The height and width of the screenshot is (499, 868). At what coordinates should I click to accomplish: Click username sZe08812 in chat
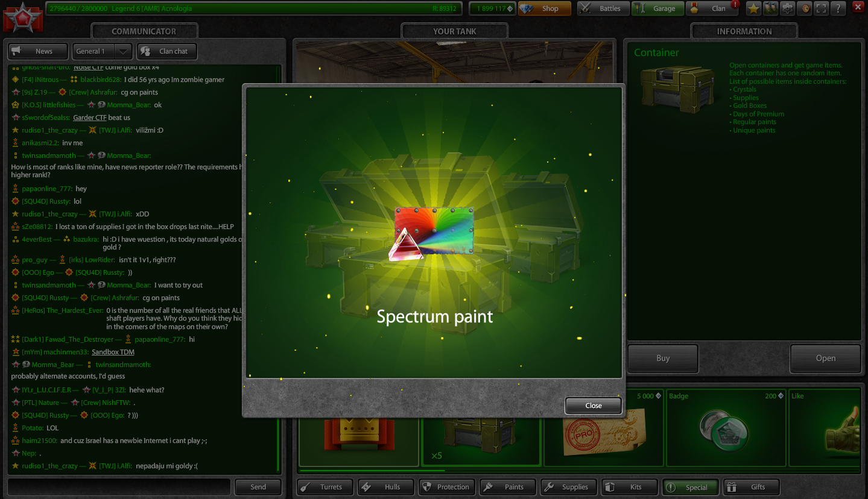click(36, 227)
